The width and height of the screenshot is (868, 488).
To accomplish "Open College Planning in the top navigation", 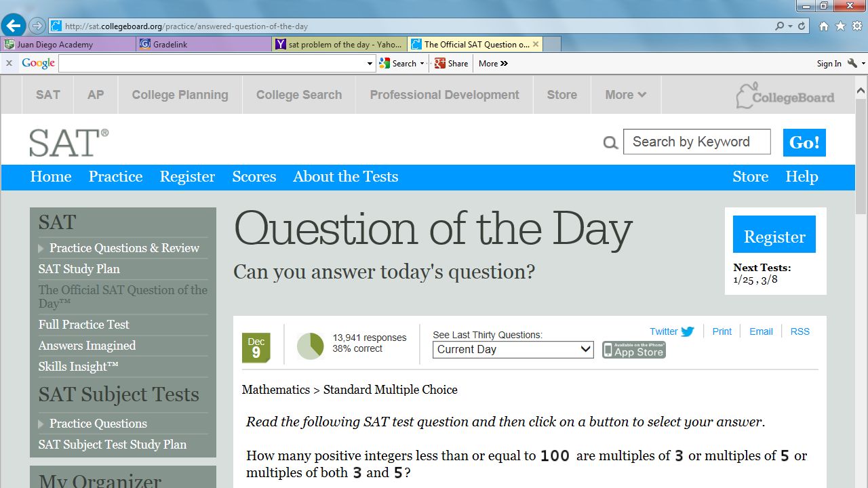I will click(x=180, y=95).
